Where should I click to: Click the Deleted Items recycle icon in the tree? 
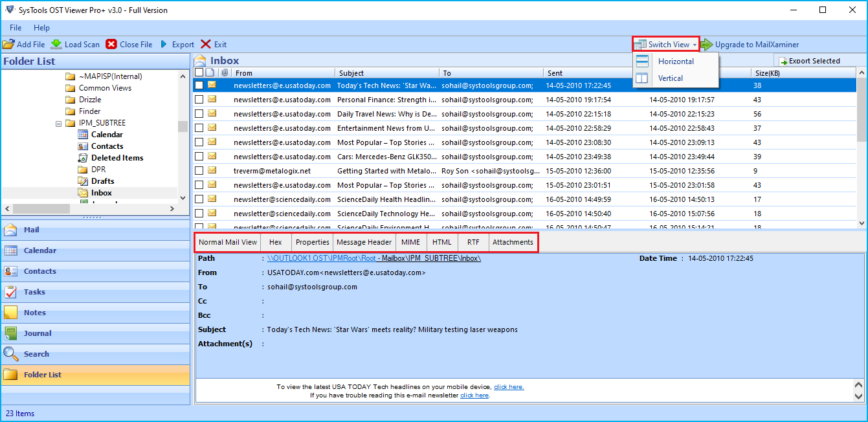pyautogui.click(x=83, y=158)
